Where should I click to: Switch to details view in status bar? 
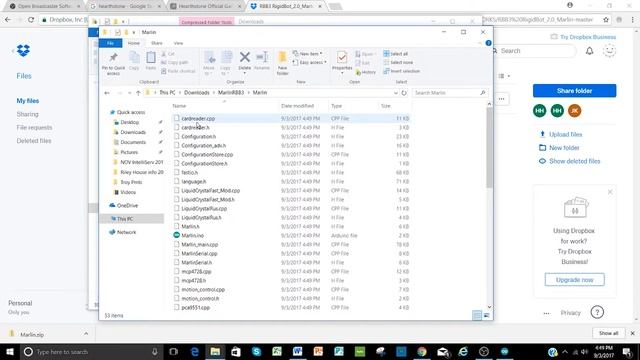click(477, 316)
